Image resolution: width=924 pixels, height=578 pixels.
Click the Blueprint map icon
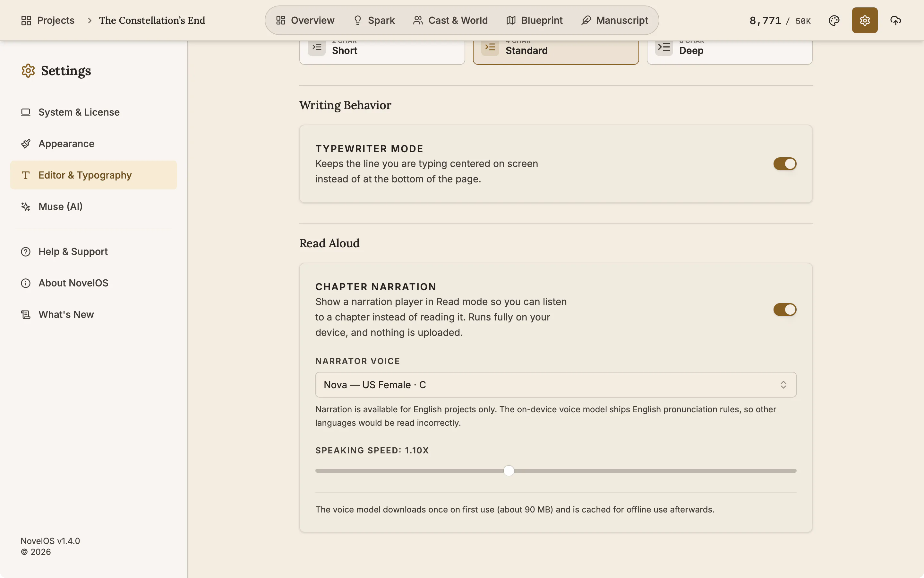[x=511, y=20]
